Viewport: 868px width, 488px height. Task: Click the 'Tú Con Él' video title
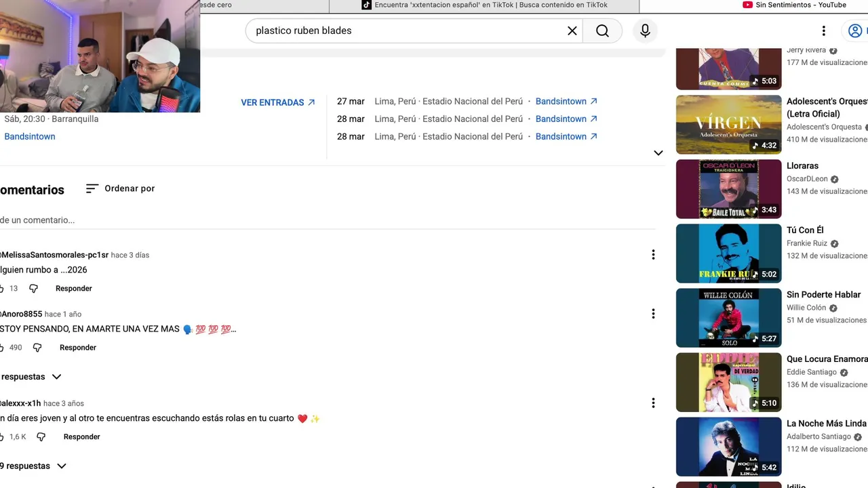click(805, 230)
